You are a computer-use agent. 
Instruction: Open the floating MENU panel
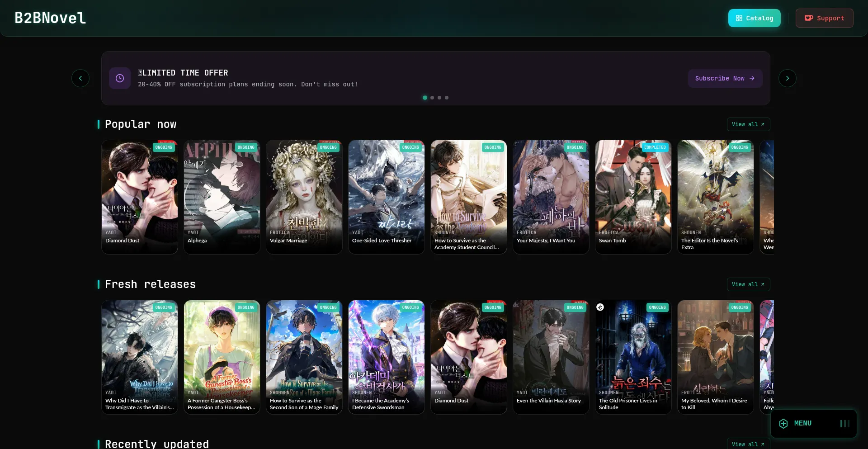click(x=803, y=423)
